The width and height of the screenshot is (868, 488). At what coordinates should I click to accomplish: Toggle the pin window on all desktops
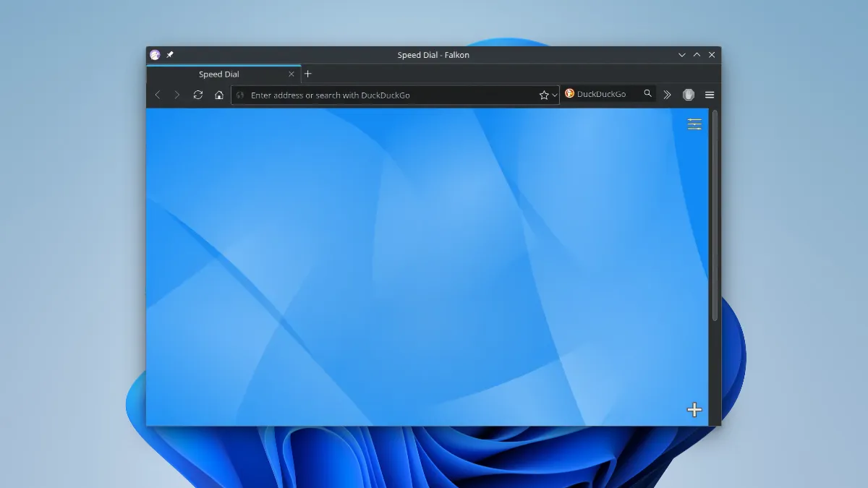(170, 55)
